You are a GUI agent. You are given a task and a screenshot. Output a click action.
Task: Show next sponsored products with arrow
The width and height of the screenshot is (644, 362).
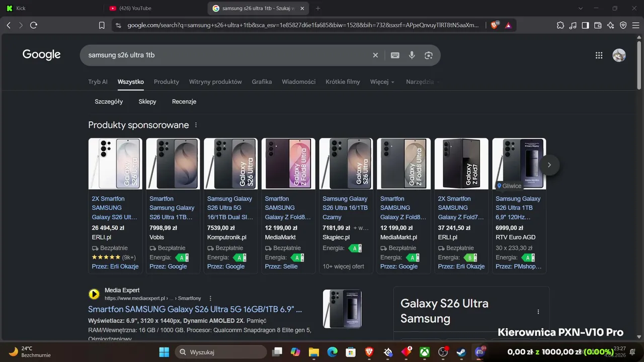tap(549, 165)
